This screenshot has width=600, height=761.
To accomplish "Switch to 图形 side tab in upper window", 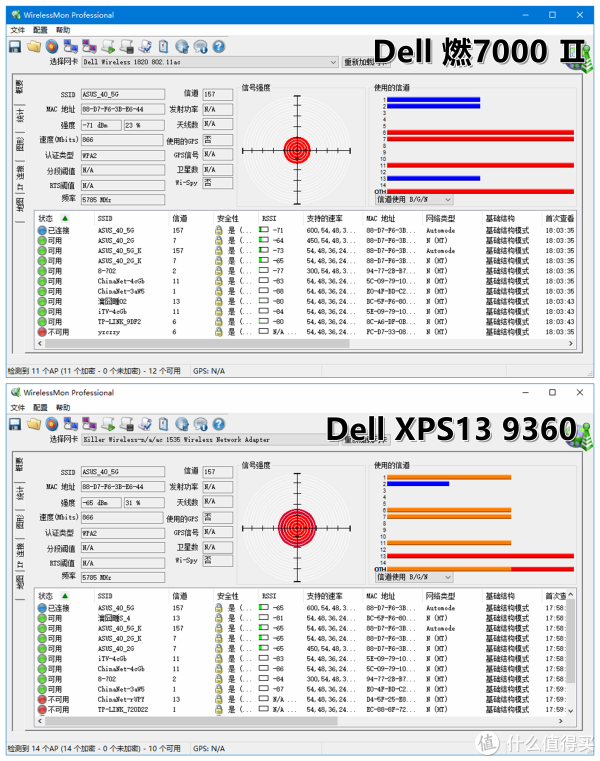I will coord(20,144).
